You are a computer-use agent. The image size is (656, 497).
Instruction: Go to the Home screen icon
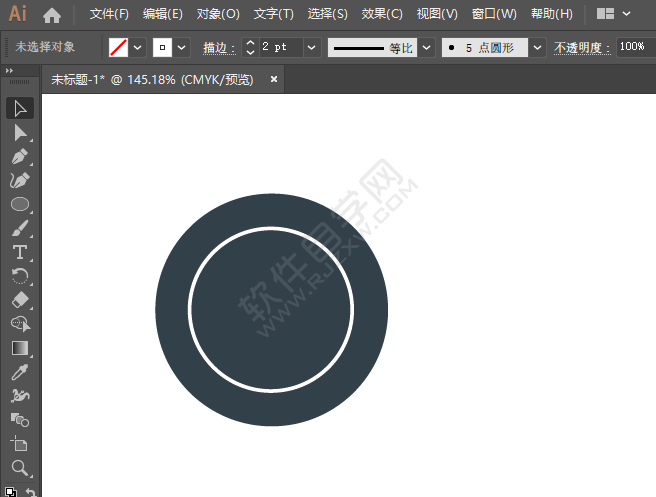52,15
